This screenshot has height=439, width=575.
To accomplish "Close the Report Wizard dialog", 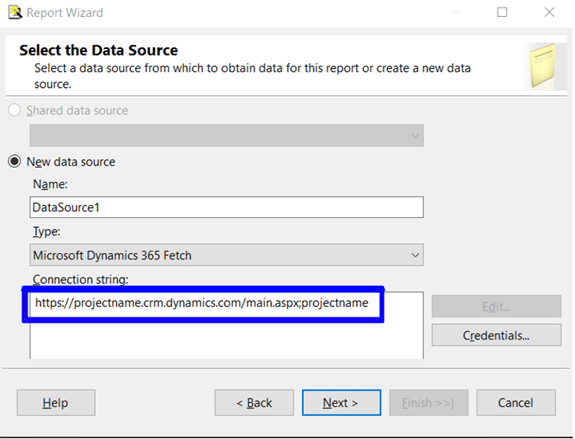I will pos(549,12).
